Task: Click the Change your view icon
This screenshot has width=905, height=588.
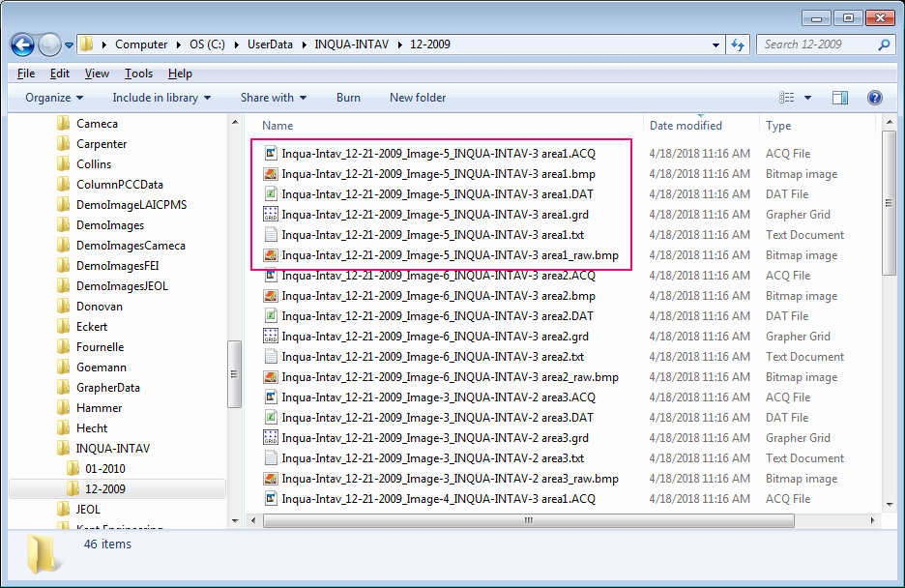Action: (787, 98)
